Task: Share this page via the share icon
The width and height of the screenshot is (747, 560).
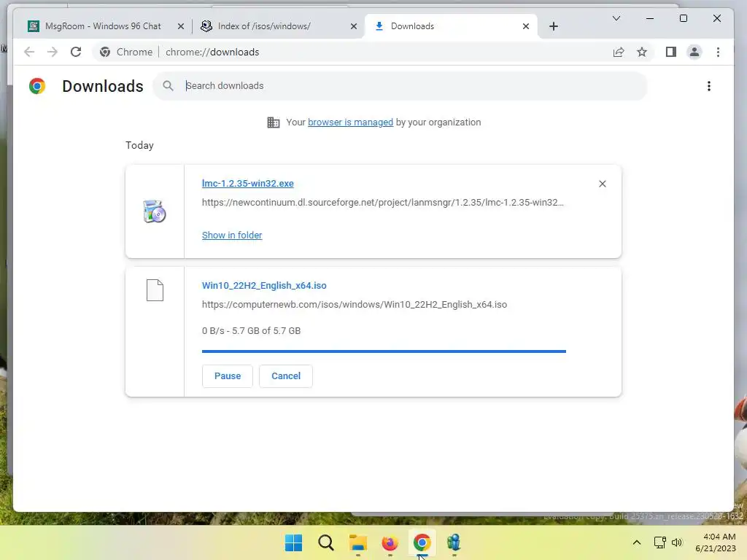Action: [619, 52]
